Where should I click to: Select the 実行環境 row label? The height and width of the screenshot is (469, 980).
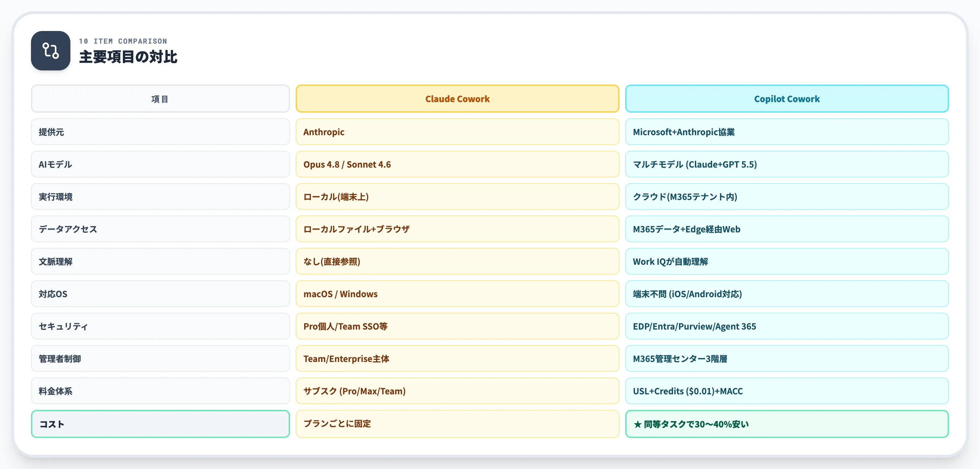point(160,196)
